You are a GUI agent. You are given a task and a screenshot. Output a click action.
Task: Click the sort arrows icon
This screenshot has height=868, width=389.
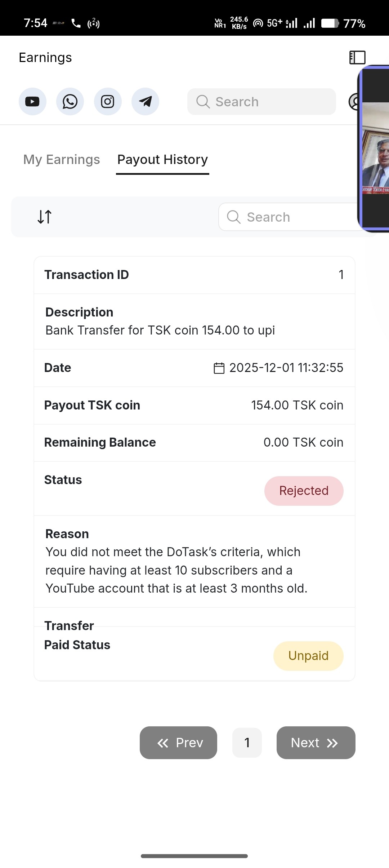click(45, 217)
